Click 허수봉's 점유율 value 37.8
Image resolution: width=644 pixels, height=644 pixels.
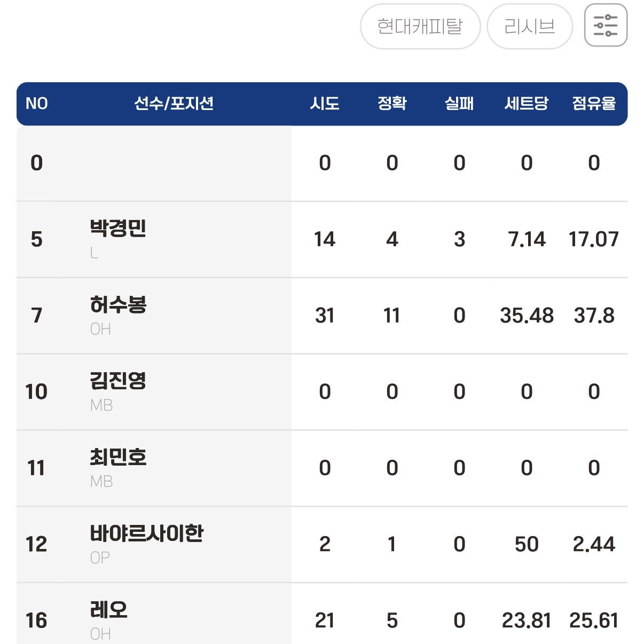594,316
